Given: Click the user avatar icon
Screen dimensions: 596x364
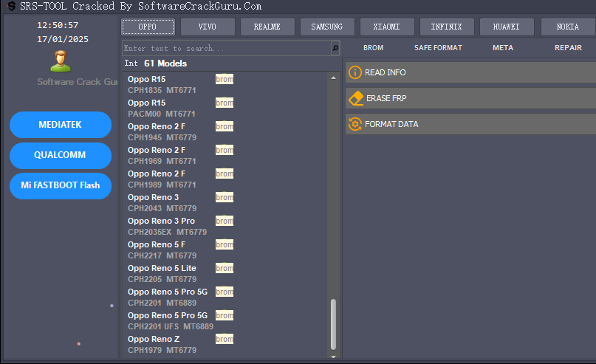Looking at the screenshot, I should tap(61, 61).
